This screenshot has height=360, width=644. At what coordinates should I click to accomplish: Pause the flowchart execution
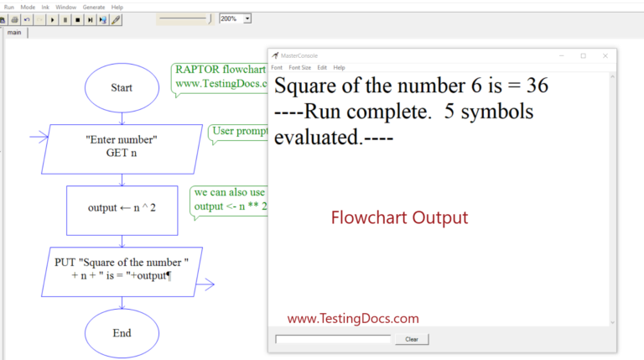(65, 18)
